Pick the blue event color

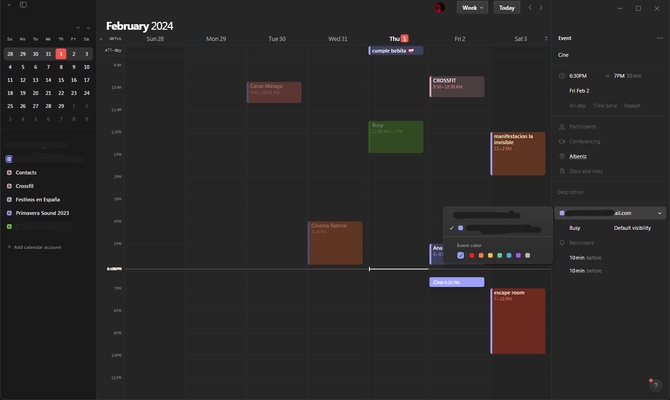(509, 255)
